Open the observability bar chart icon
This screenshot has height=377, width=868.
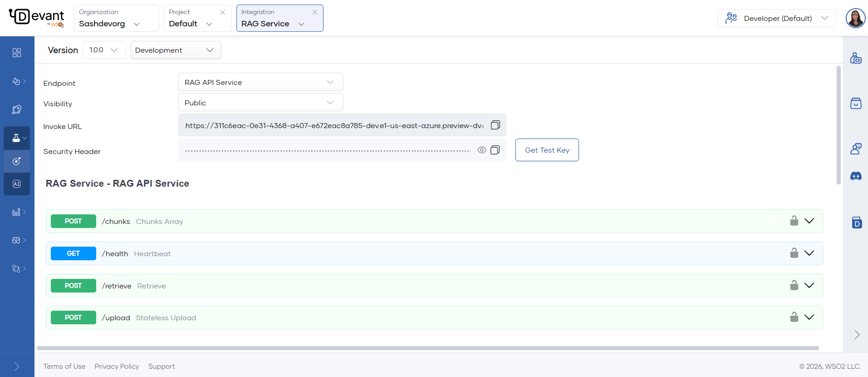coord(16,212)
